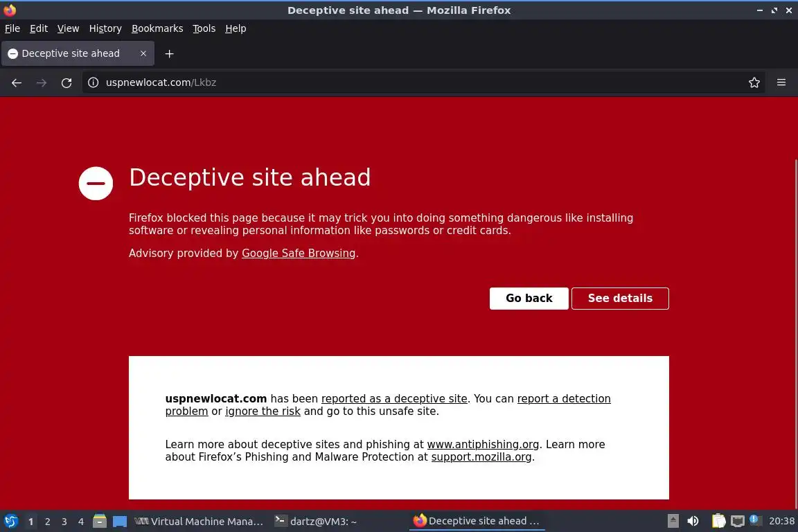This screenshot has width=798, height=532.
Task: Switch to workspace 2 in the taskbar
Action: [x=47, y=522]
